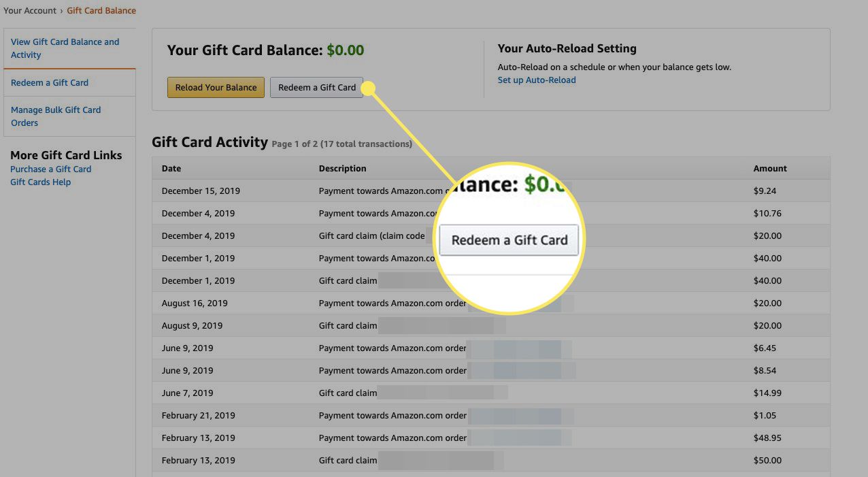The height and width of the screenshot is (477, 868).
Task: Click Gift Card Balance in breadcrumb
Action: tap(101, 10)
